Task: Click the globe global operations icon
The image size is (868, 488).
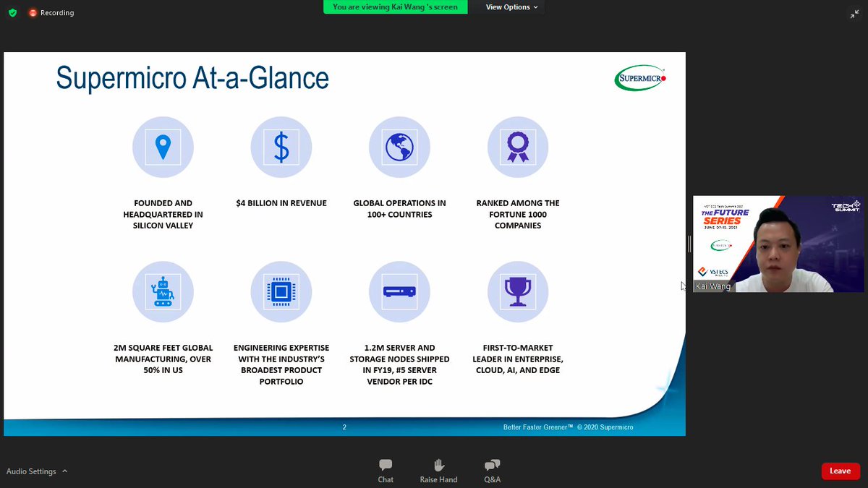Action: 399,147
